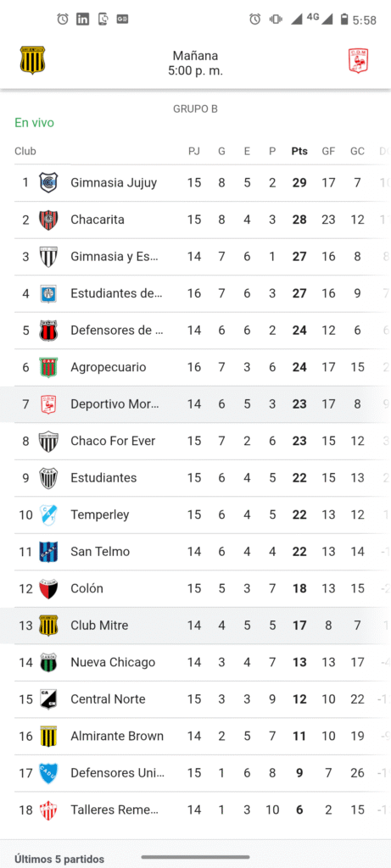This screenshot has height=868, width=391.
Task: Tap the Agropecuario green crest
Action: click(48, 367)
